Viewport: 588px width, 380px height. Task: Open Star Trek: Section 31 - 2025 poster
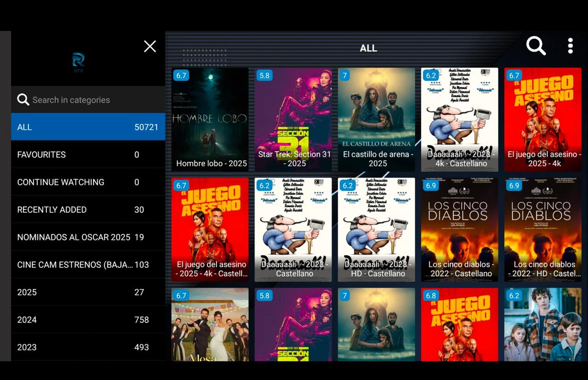coord(293,119)
